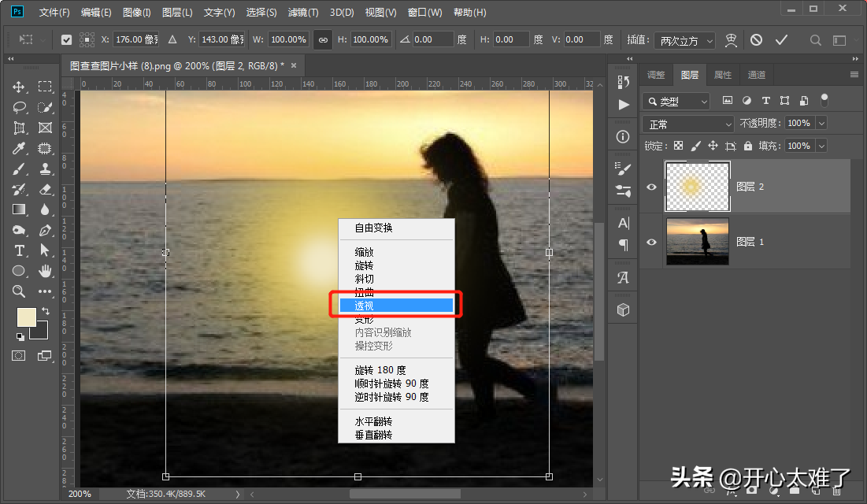This screenshot has height=504, width=867.
Task: Cancel the transform with the circle-slash icon
Action: pos(756,39)
